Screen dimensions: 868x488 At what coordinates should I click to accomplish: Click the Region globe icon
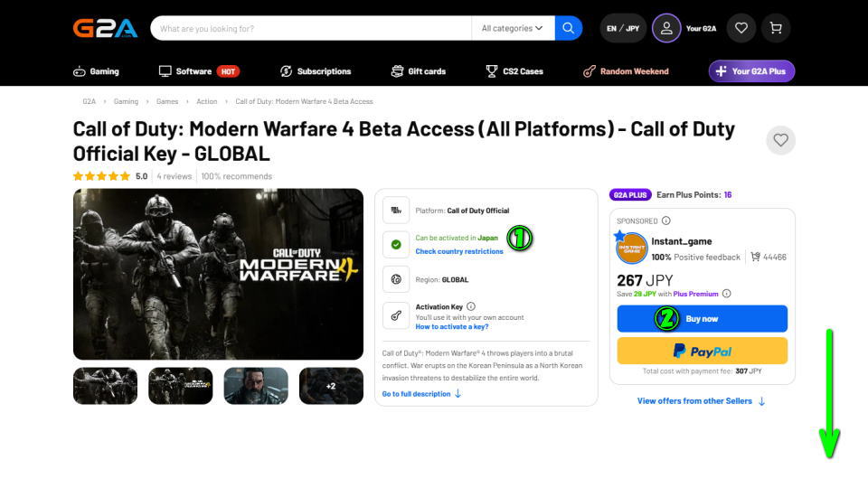[x=396, y=279]
